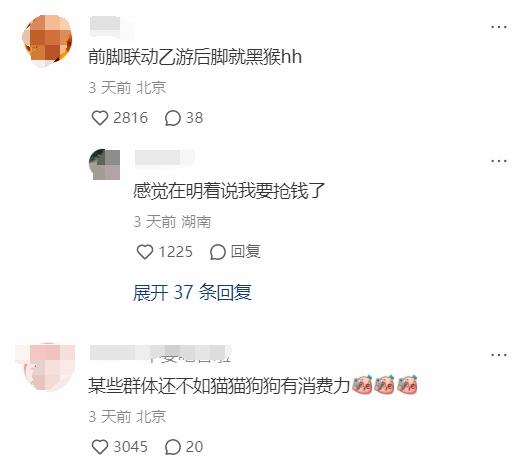Open the orange pixelated avatar profile
The height and width of the screenshot is (468, 524).
coord(47,40)
